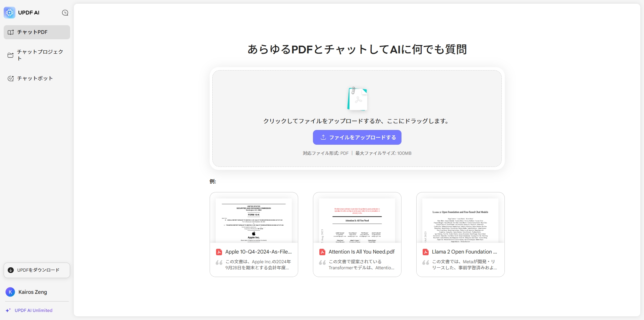Click PDF icon beside Apple 10-Q4-2024 title
This screenshot has width=644, height=320.
tap(219, 252)
